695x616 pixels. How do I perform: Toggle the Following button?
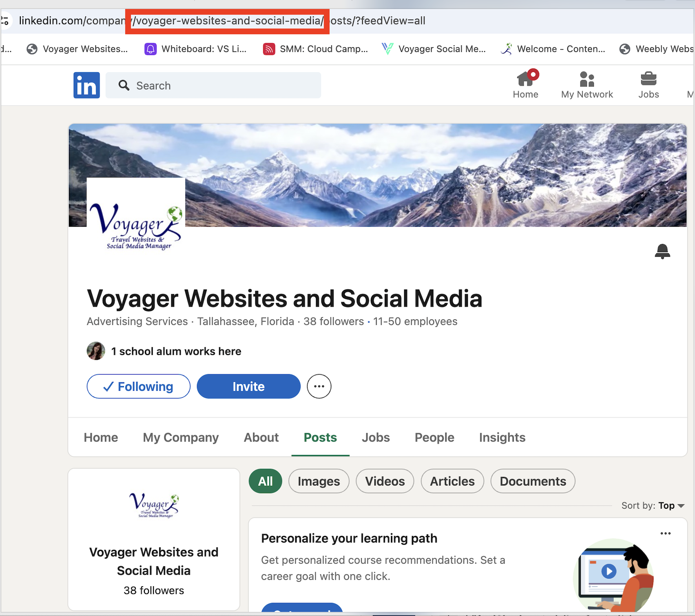(139, 386)
